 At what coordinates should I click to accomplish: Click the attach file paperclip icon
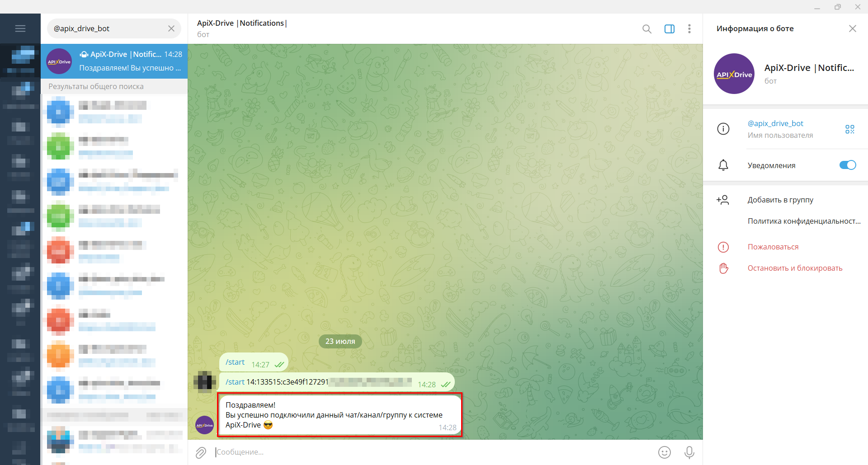click(x=201, y=452)
